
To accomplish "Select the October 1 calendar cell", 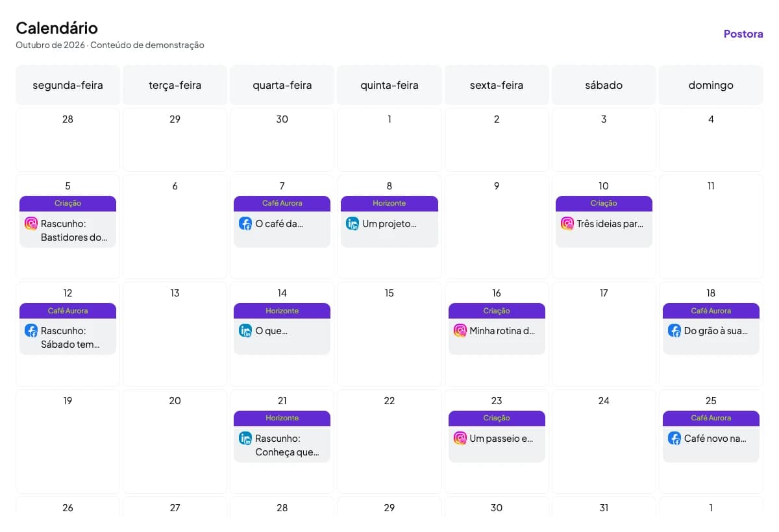I will pyautogui.click(x=389, y=139).
